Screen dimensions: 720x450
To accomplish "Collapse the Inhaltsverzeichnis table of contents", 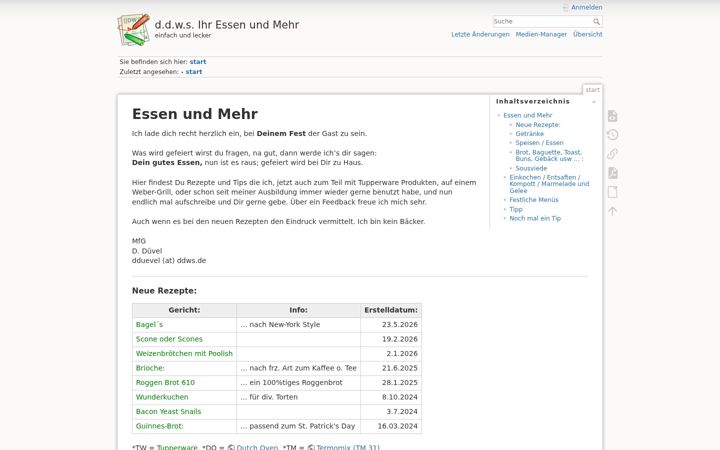I will tap(594, 101).
